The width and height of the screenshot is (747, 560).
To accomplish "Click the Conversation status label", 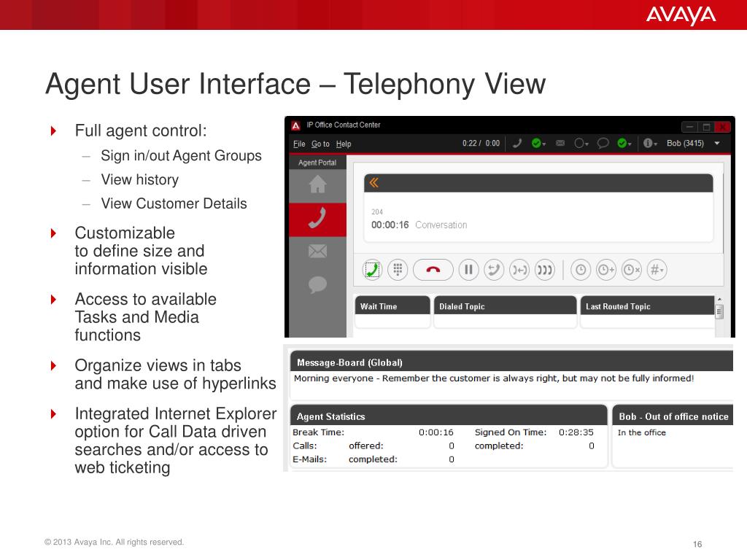I will pos(441,225).
